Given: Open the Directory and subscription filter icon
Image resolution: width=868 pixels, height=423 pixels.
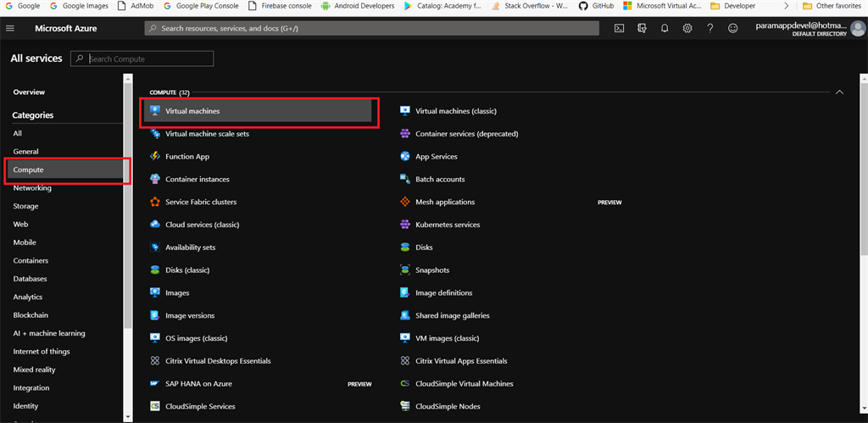Looking at the screenshot, I should pos(643,28).
